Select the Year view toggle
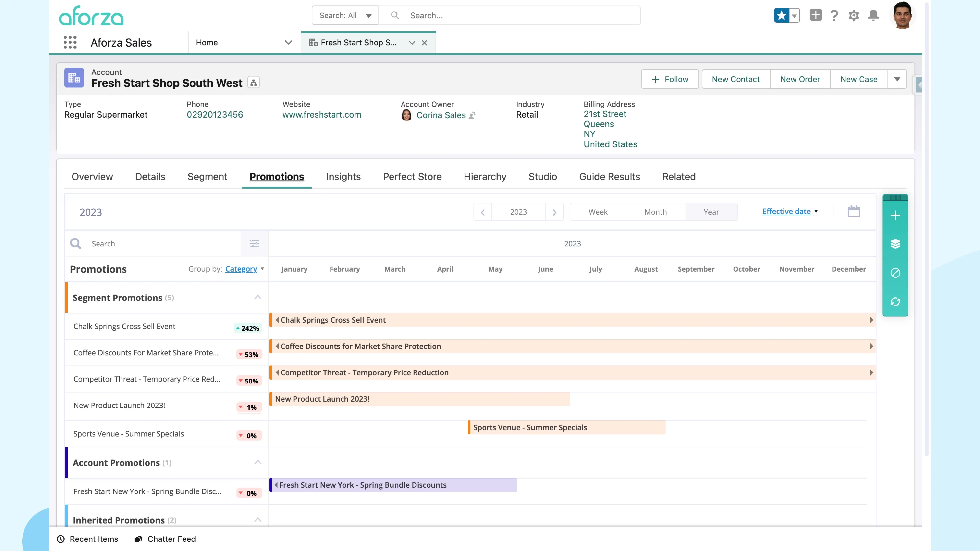 tap(711, 212)
